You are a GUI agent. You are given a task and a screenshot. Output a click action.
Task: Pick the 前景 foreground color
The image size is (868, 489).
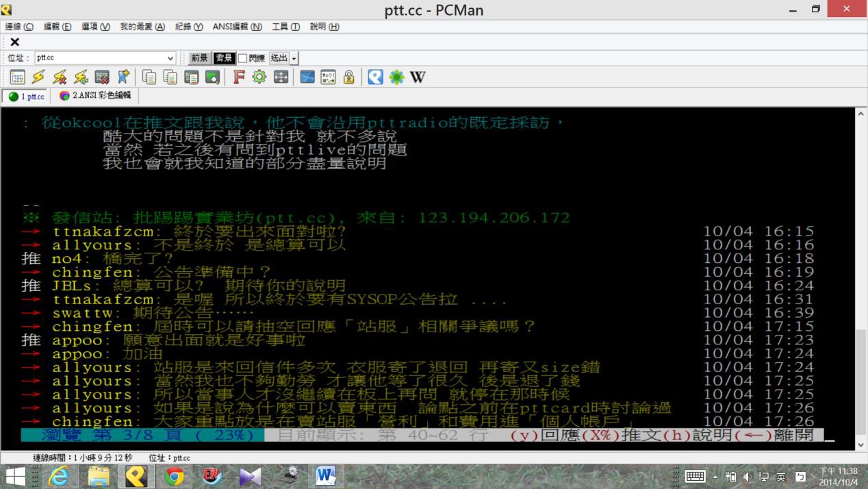pyautogui.click(x=200, y=58)
